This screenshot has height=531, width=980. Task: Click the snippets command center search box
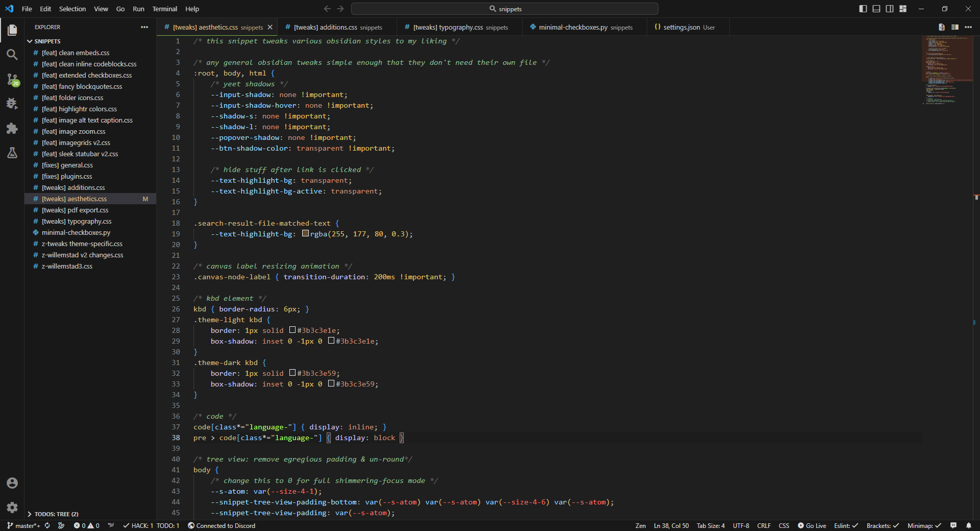click(x=505, y=9)
